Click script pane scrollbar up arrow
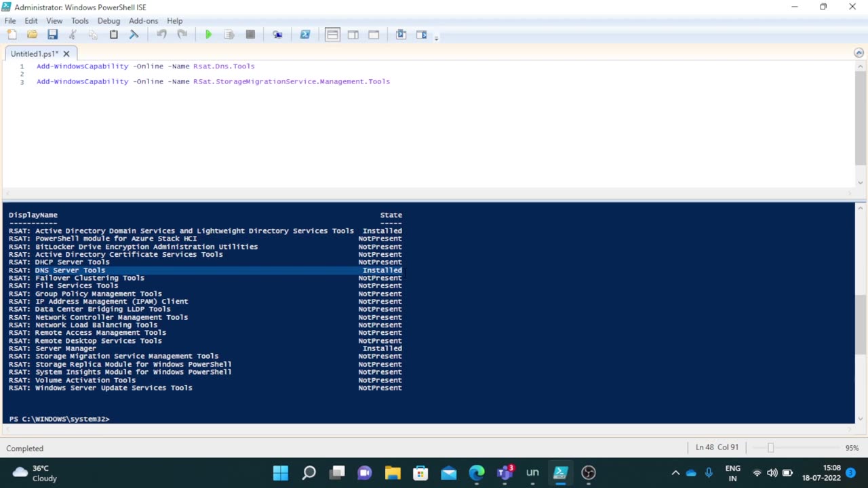This screenshot has height=488, width=868. (x=861, y=65)
